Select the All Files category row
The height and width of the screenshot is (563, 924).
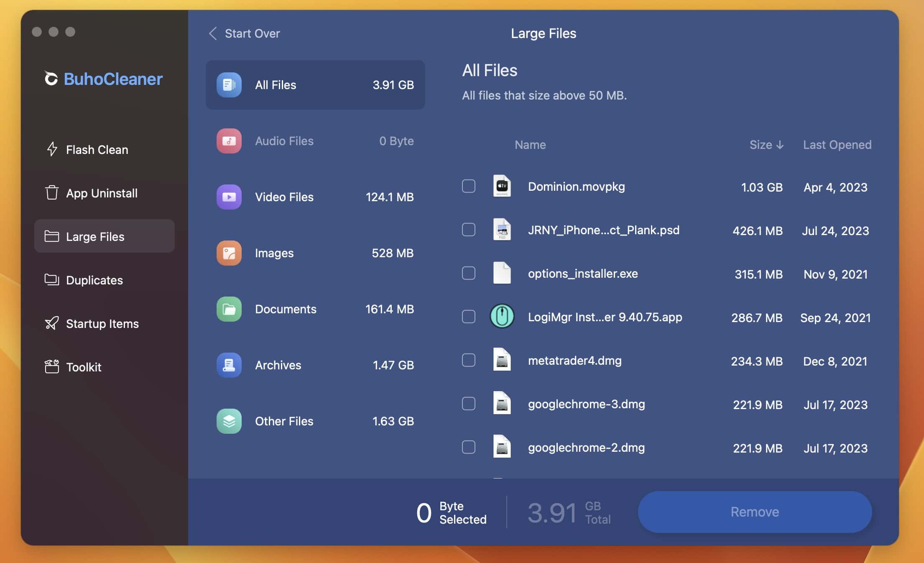click(x=315, y=85)
